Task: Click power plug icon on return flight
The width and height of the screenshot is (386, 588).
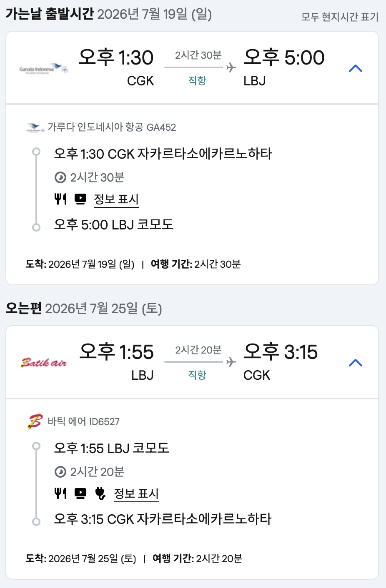Action: pyautogui.click(x=100, y=493)
